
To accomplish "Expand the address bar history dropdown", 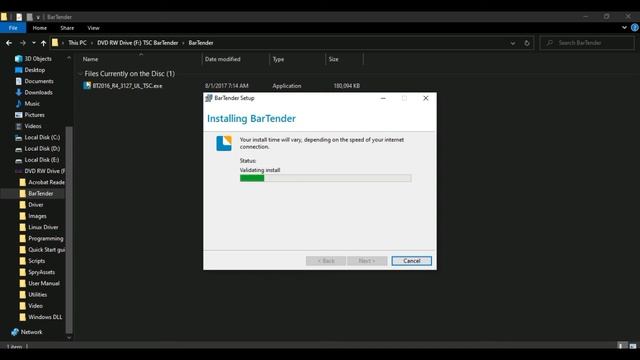I will click(x=513, y=43).
